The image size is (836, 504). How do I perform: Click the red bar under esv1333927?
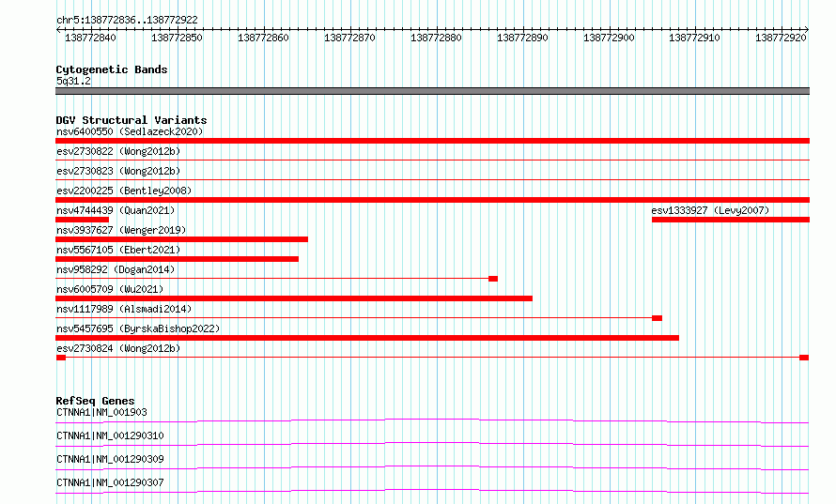click(731, 220)
